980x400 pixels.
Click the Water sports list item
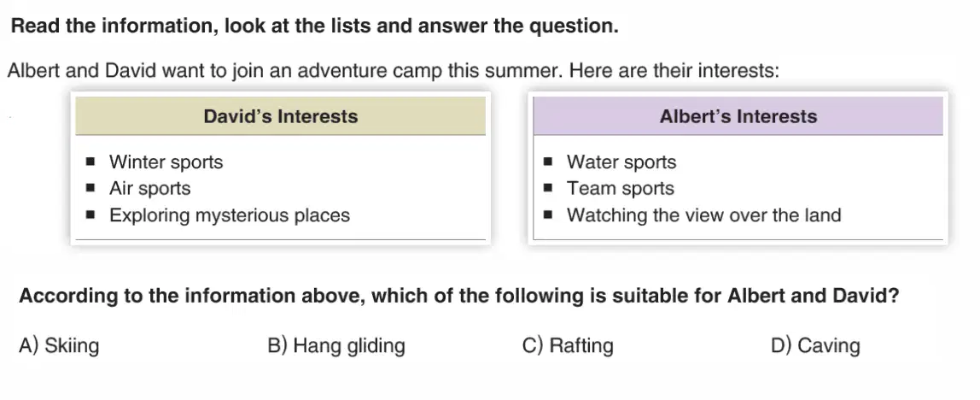[621, 162]
